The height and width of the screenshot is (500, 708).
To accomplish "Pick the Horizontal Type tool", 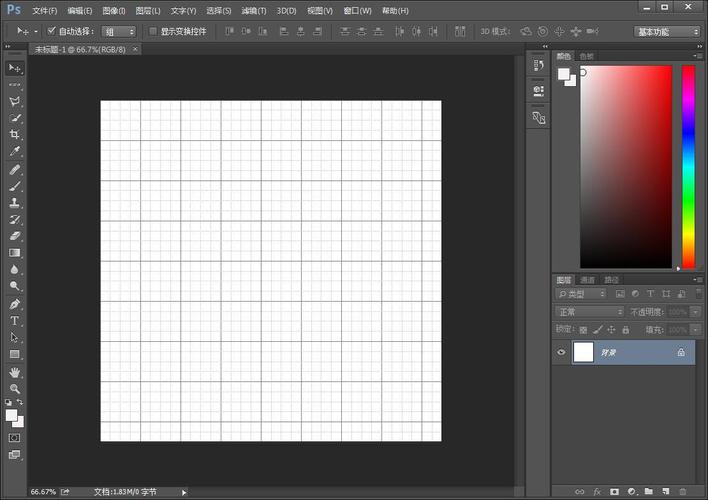I will point(15,321).
